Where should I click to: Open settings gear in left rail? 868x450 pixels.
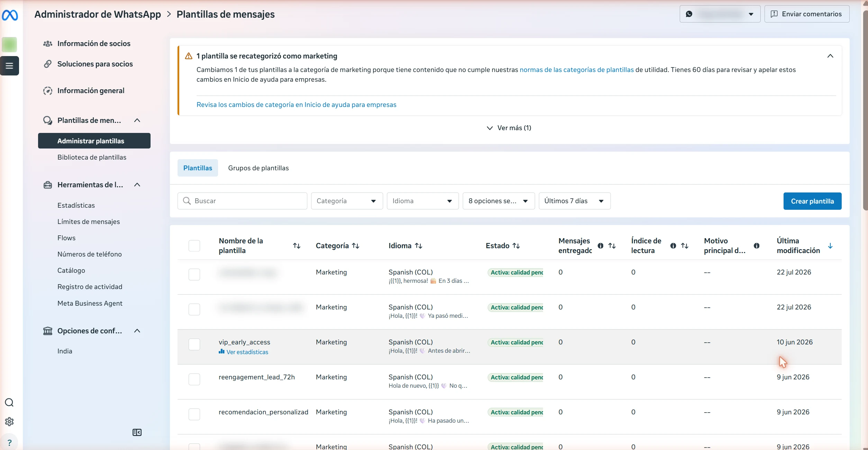click(x=9, y=422)
